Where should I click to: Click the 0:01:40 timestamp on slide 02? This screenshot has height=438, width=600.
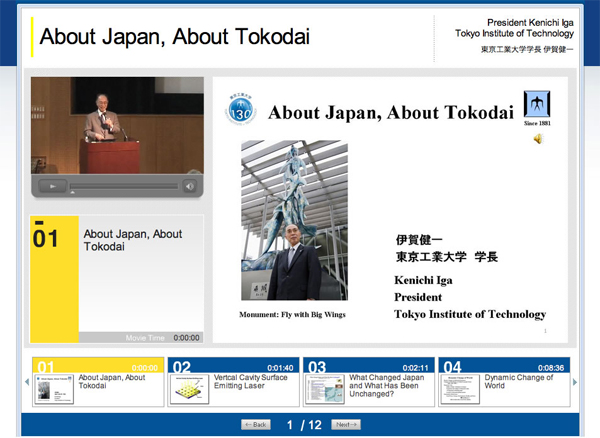pos(280,368)
